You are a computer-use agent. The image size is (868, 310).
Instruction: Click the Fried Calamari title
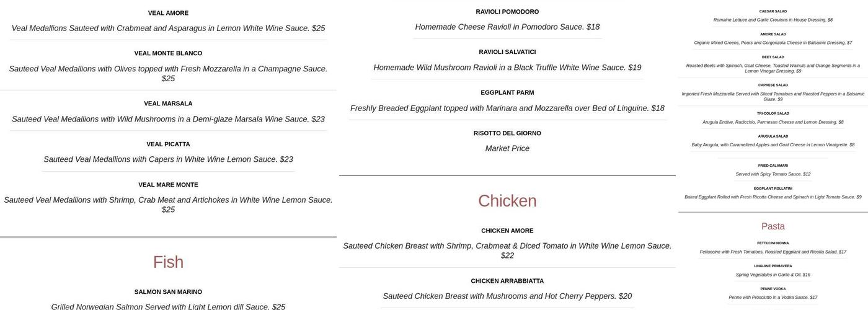773,166
